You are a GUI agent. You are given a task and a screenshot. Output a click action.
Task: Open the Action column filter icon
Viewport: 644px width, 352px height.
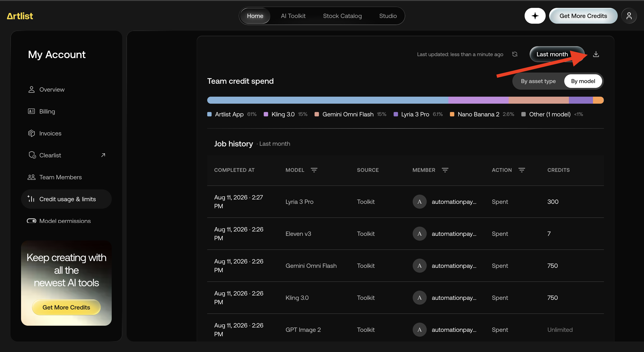522,170
